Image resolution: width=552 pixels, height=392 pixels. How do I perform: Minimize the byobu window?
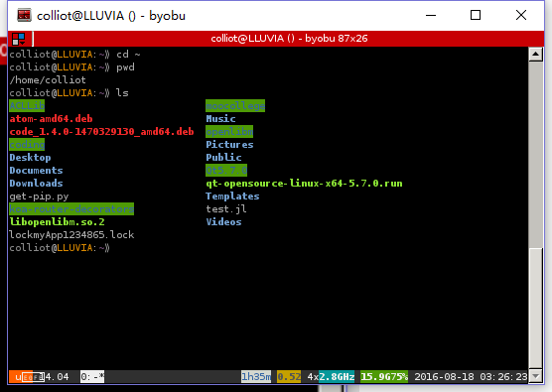(x=431, y=15)
